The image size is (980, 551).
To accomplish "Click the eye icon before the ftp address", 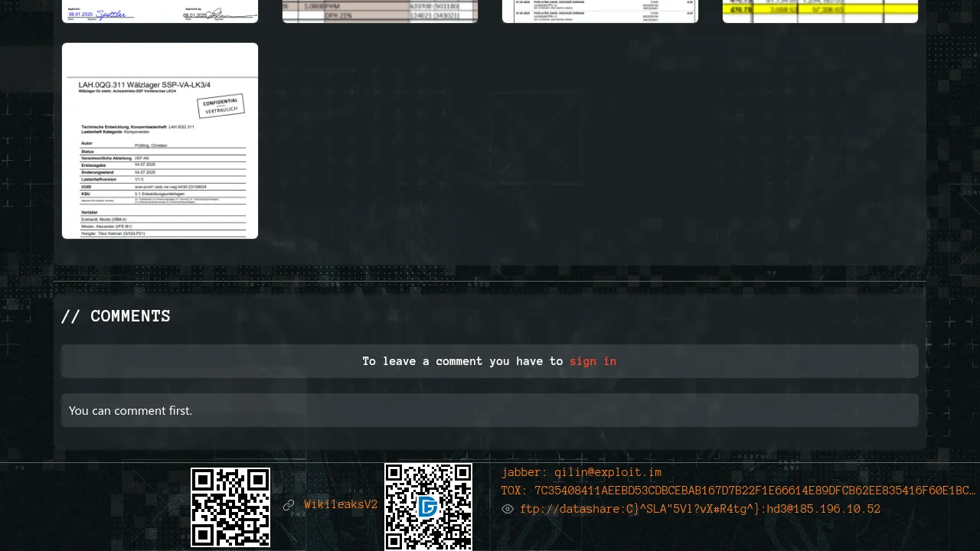I will 508,509.
